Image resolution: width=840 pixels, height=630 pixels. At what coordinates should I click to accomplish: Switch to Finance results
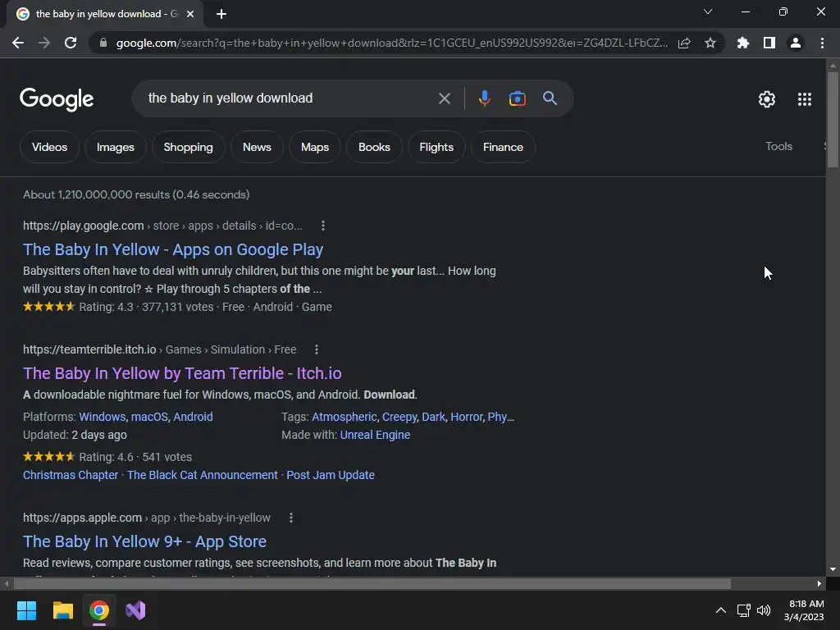click(x=503, y=147)
